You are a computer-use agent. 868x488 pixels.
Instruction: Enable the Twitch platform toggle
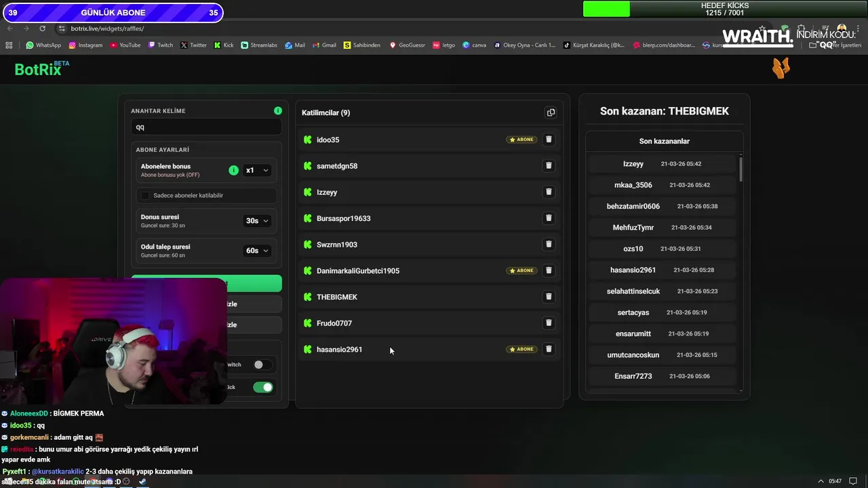[262, 365]
